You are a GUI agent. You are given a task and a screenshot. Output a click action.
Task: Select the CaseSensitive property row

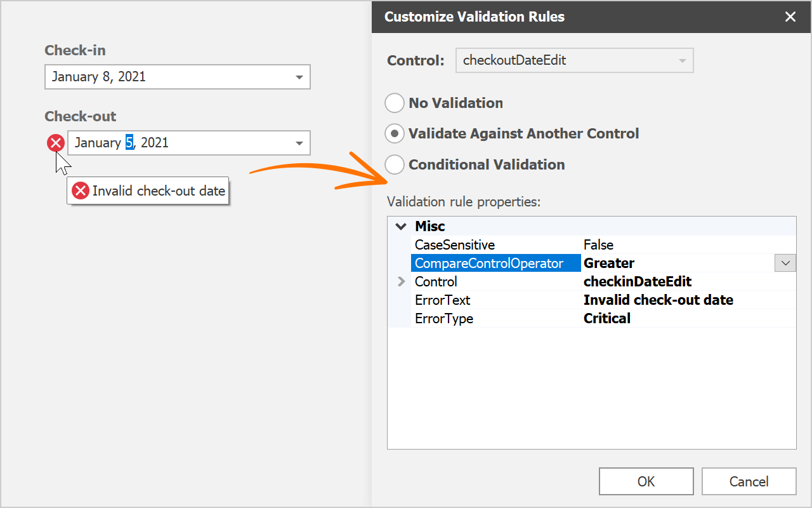tap(454, 245)
